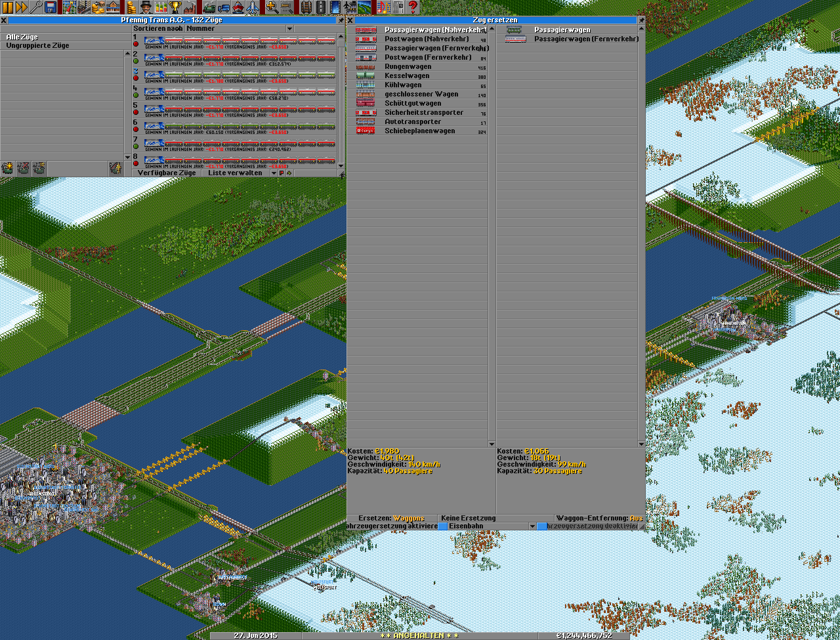
Task: Toggle Ersetzen: Waggons mode
Action: point(392,519)
